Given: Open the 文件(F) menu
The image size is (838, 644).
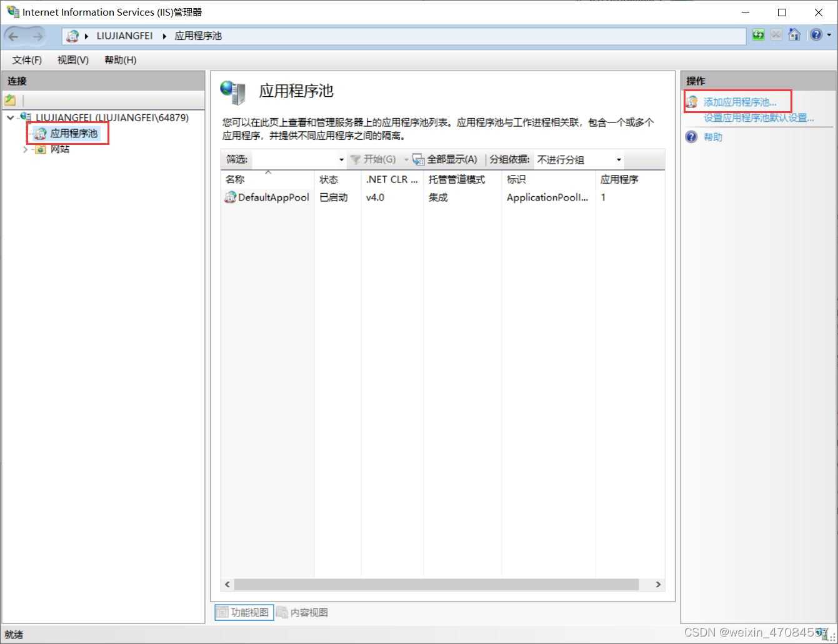Looking at the screenshot, I should (27, 60).
